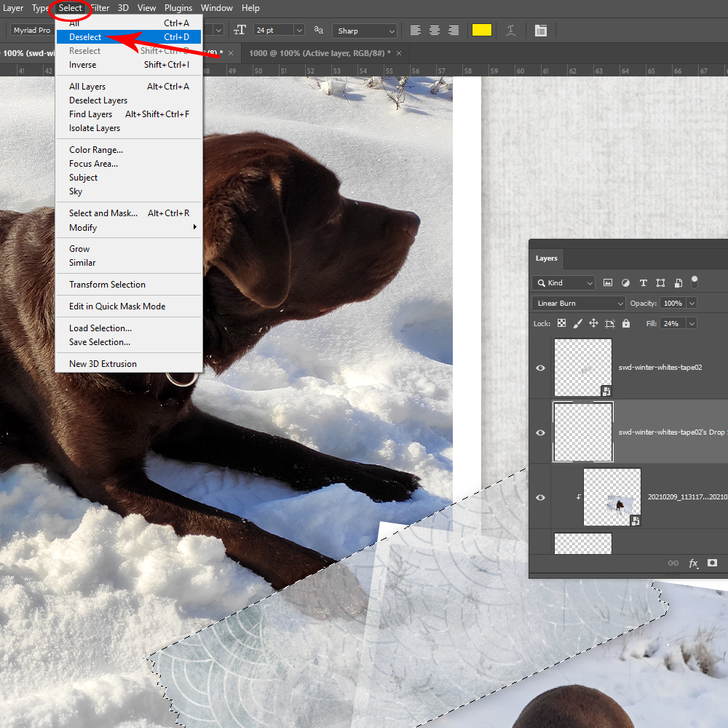Select the swd-winter-whites-tape02 layer thumbnail
The width and height of the screenshot is (728, 728).
pyautogui.click(x=582, y=367)
